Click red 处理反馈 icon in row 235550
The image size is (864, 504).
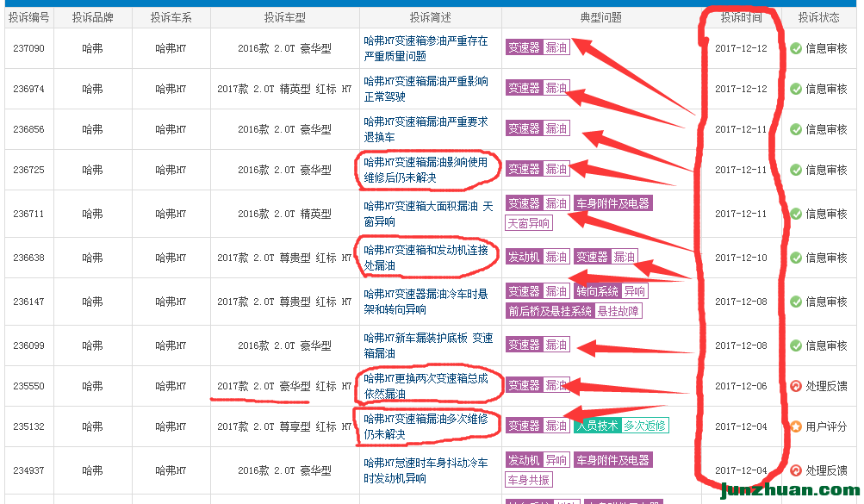(796, 386)
